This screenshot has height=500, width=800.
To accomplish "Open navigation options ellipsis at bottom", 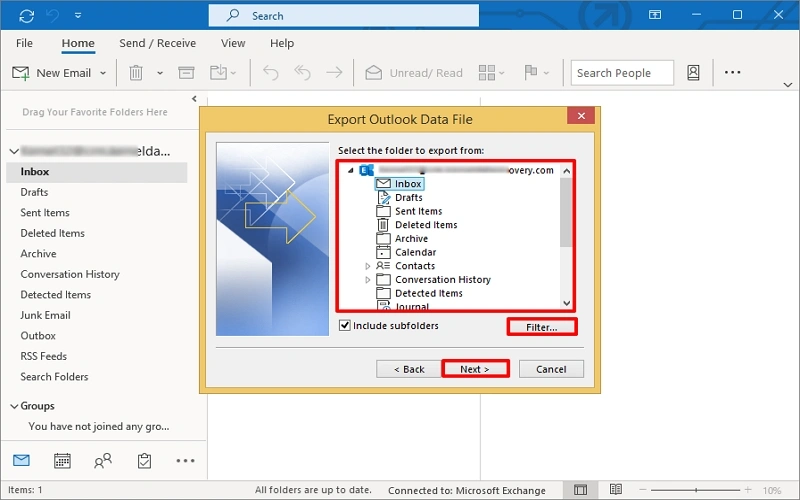I will pos(185,461).
